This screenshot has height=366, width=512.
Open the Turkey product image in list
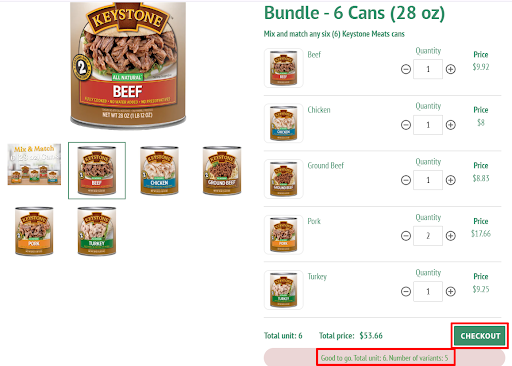point(284,290)
